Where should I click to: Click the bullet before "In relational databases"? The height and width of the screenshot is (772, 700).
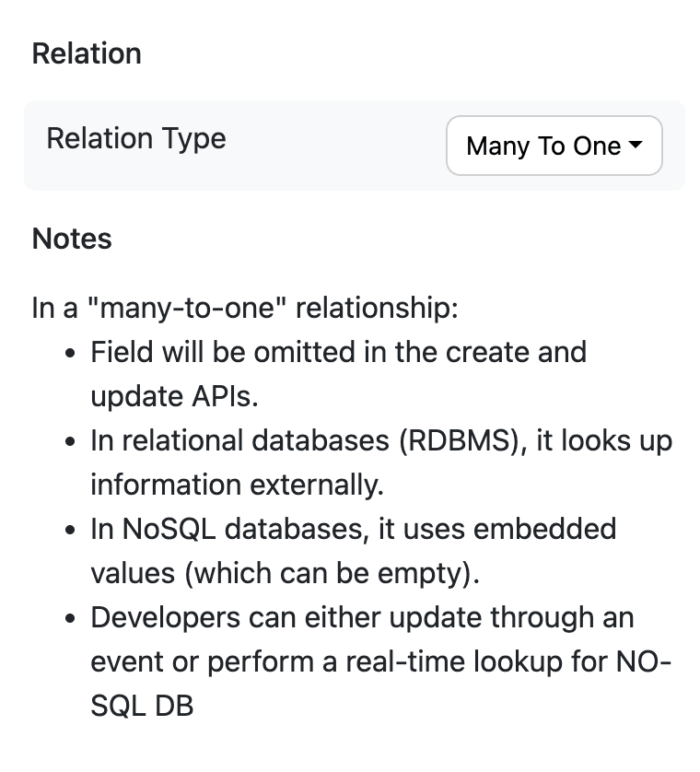coord(70,441)
